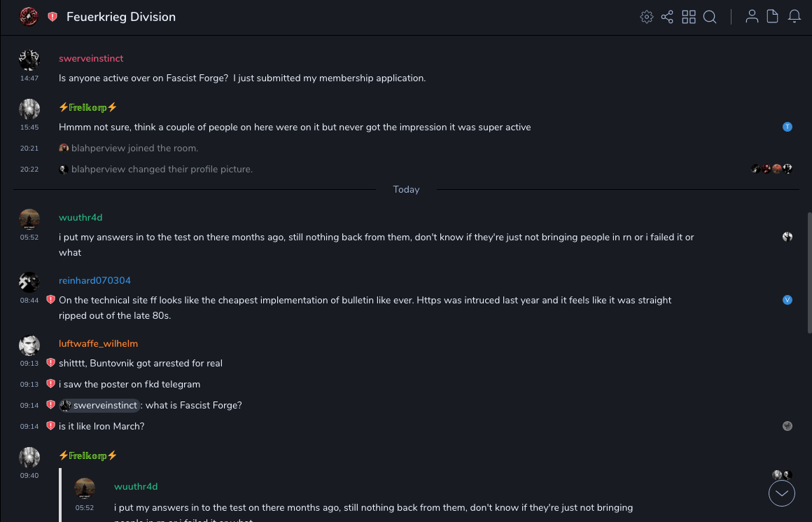Jump to bottom with the down-chevron button
The height and width of the screenshot is (522, 812).
pos(782,494)
